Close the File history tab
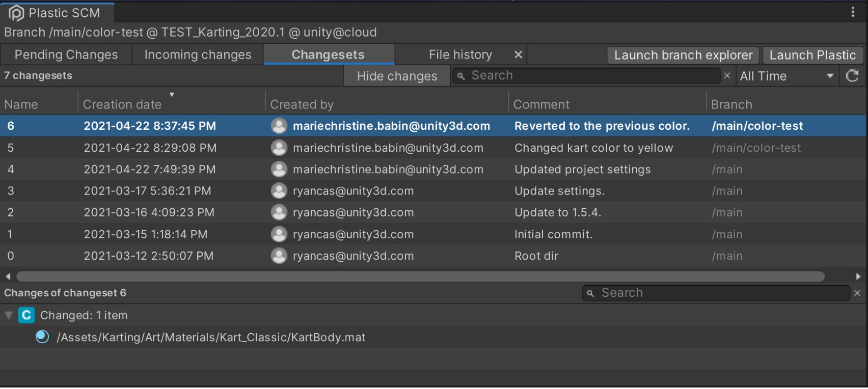 point(518,54)
